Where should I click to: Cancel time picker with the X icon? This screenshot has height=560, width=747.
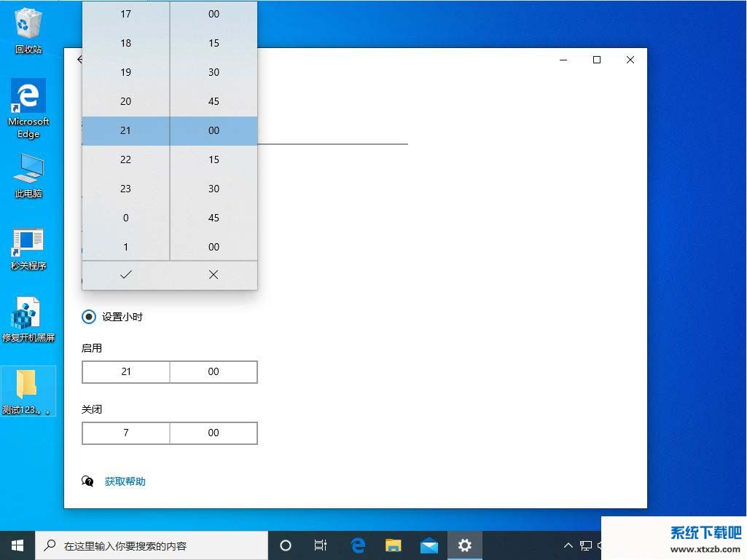214,275
